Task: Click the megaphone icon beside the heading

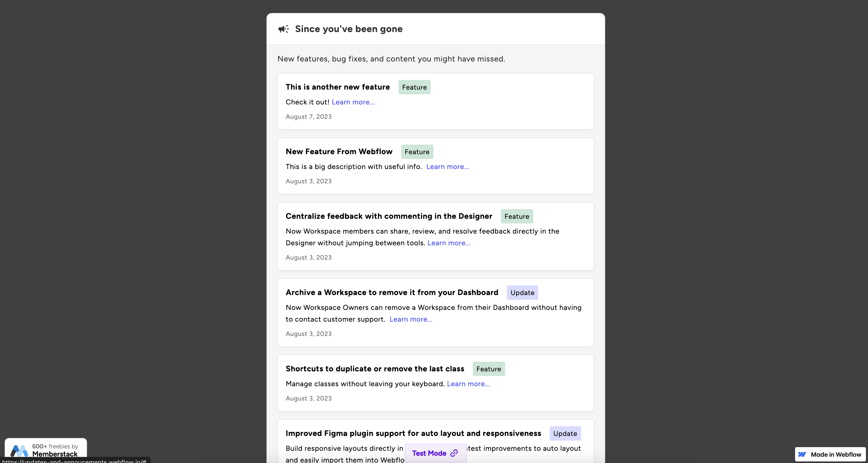Action: (283, 29)
